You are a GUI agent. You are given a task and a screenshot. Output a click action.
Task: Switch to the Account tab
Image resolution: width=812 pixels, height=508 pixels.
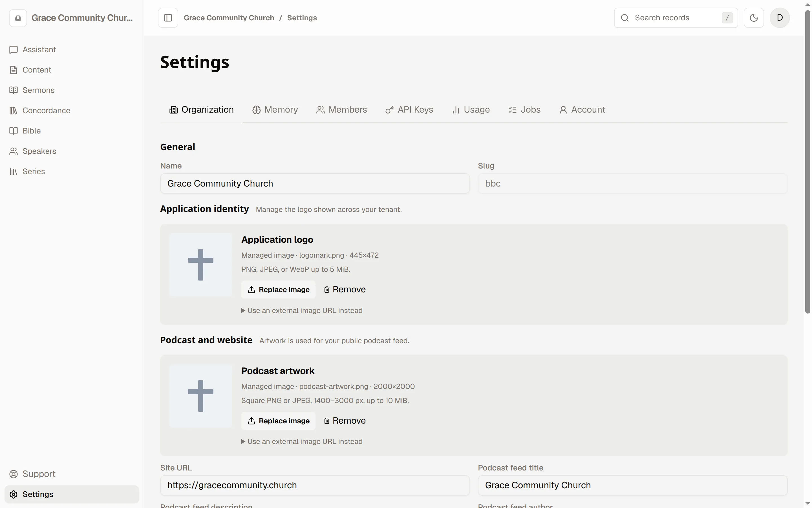click(582, 110)
